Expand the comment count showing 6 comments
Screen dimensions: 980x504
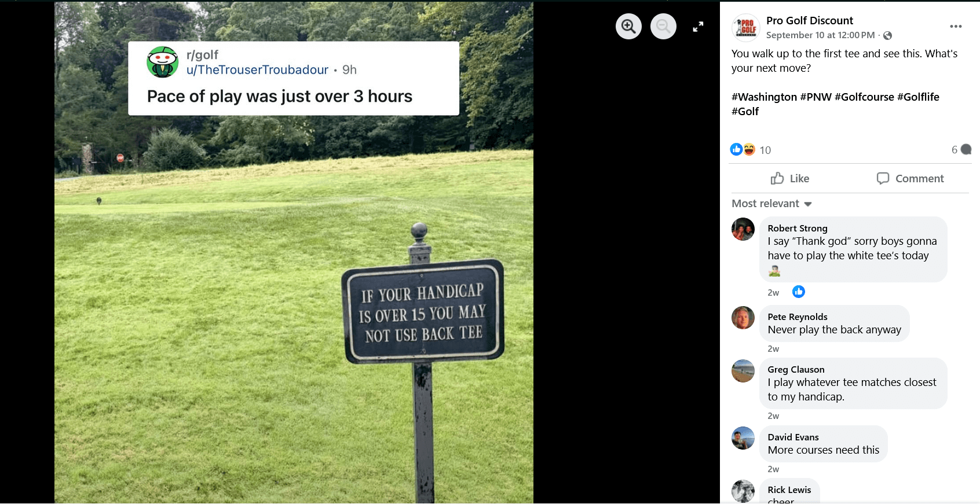tap(959, 149)
